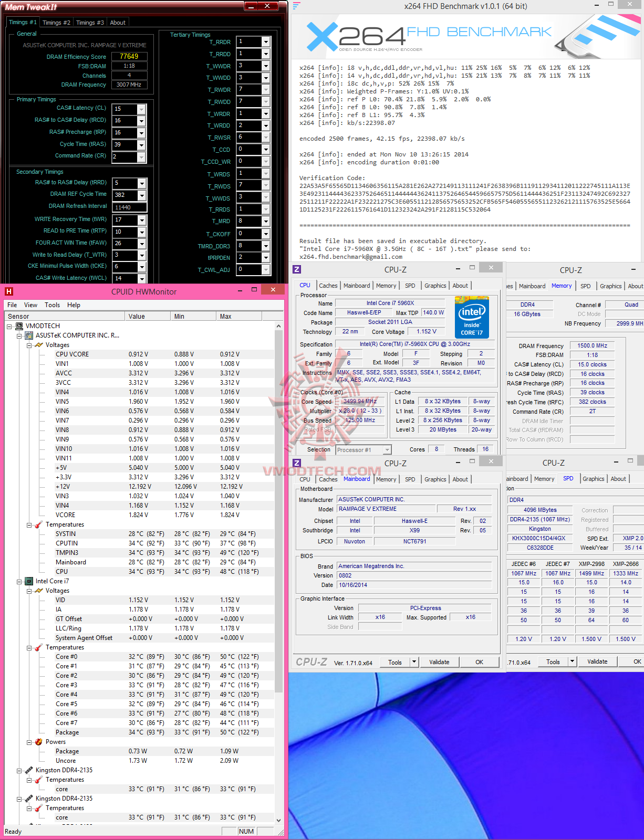
Task: Select the Graphics tab in top CPU-Z window
Action: click(x=435, y=286)
